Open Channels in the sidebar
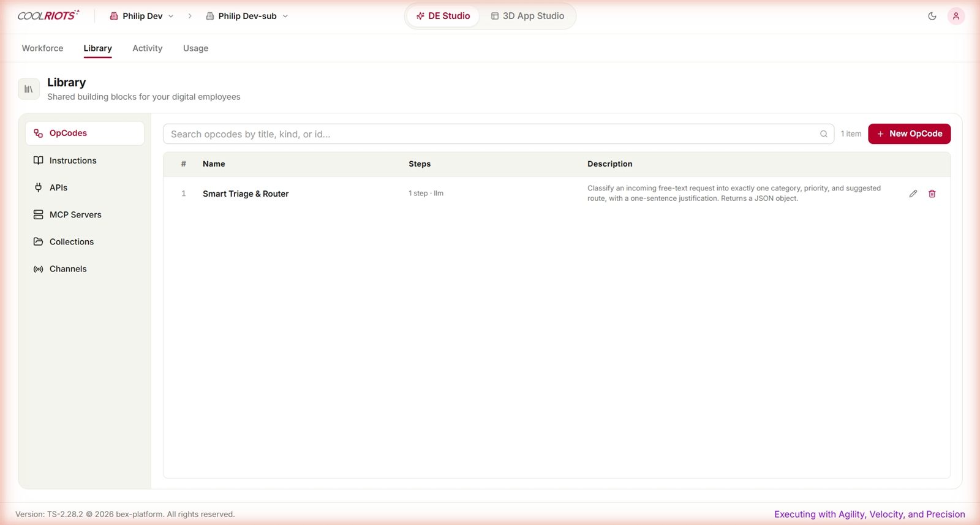Screen dimensions: 980x525 point(85,269)
